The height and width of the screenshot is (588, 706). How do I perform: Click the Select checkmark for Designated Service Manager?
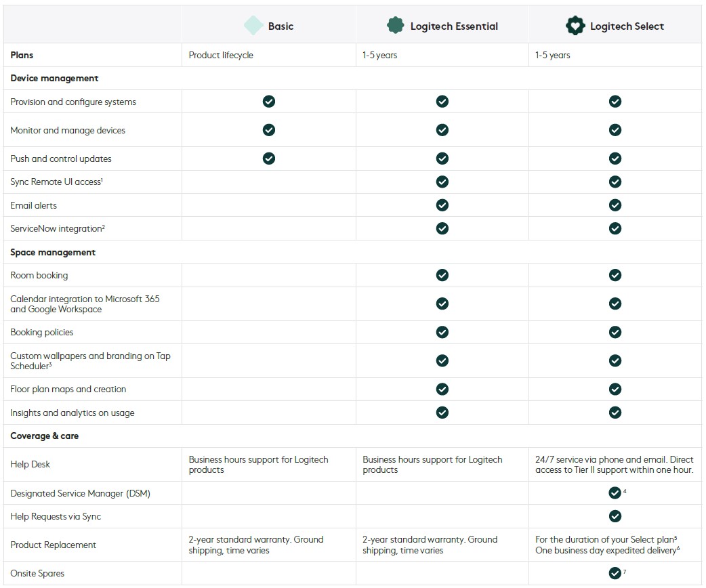(x=615, y=492)
